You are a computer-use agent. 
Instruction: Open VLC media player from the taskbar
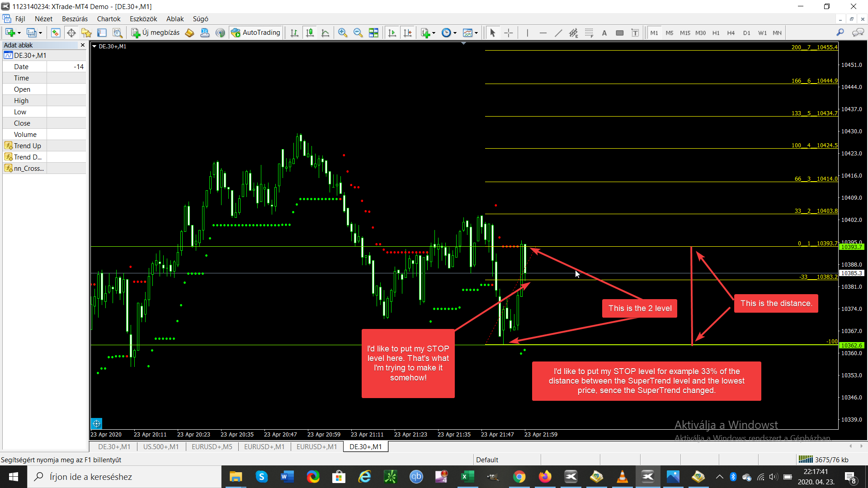[x=623, y=477]
